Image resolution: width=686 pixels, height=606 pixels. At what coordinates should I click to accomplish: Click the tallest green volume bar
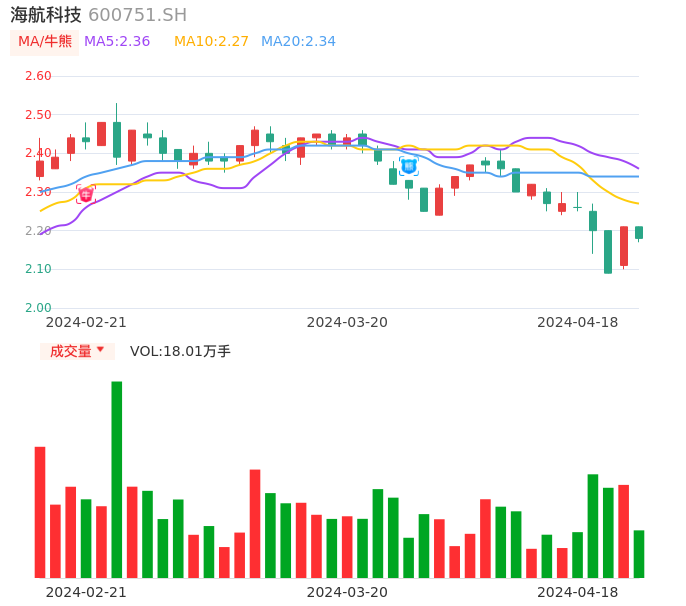117,480
